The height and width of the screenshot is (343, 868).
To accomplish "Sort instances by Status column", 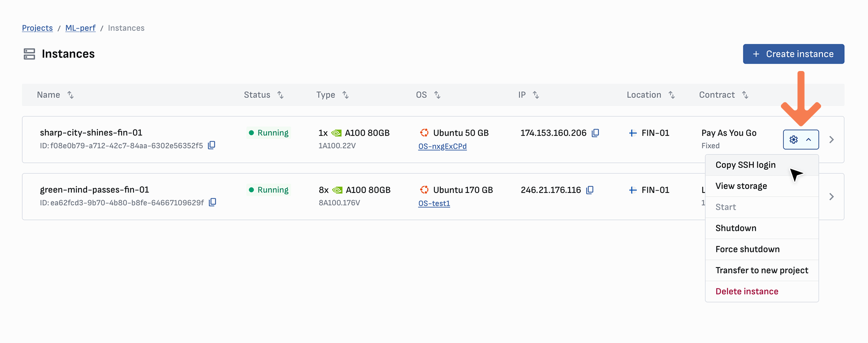I will coord(280,95).
